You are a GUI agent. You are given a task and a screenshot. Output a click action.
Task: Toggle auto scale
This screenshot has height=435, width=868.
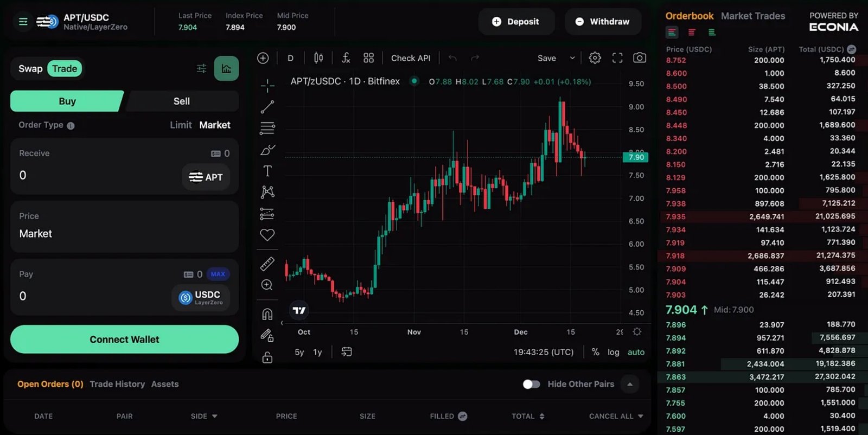coord(636,352)
